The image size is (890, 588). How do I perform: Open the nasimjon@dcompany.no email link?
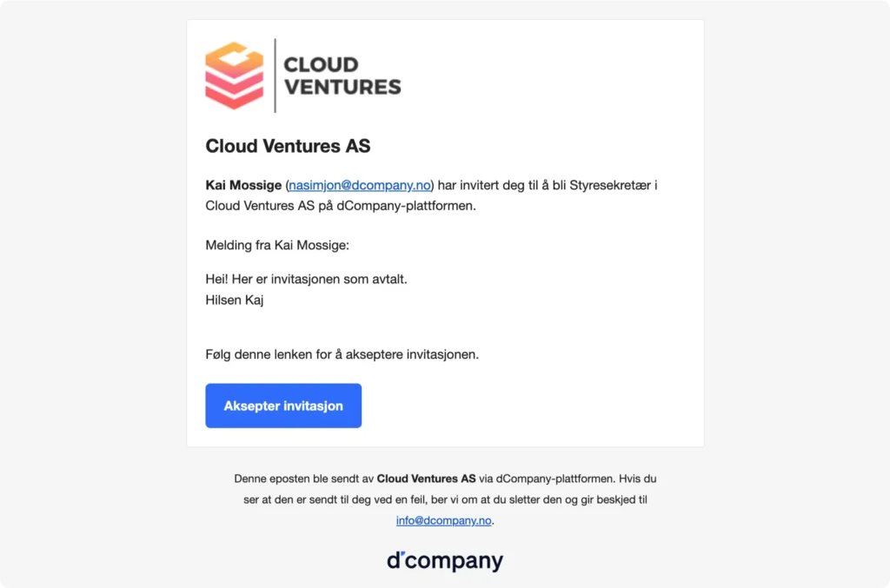coord(360,185)
